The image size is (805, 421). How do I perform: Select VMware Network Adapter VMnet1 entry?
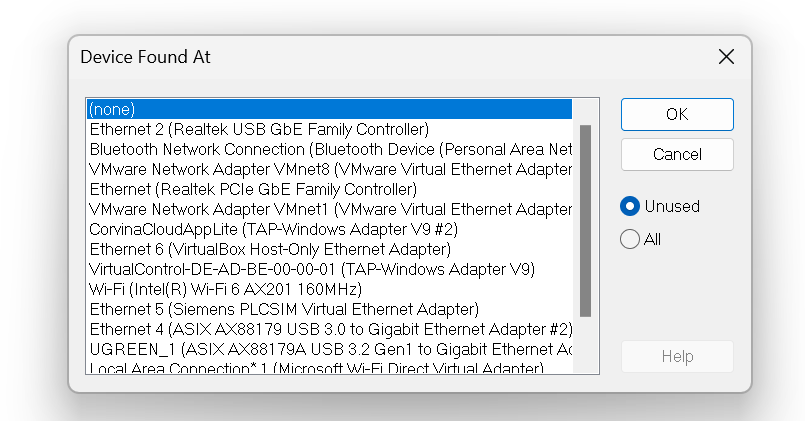click(x=329, y=209)
